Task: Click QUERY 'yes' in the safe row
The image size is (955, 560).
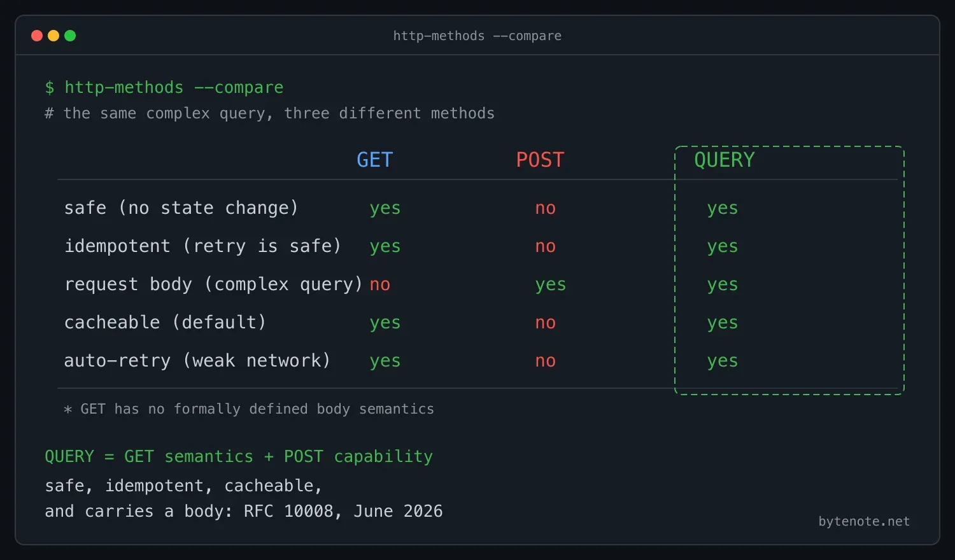Action: click(723, 209)
